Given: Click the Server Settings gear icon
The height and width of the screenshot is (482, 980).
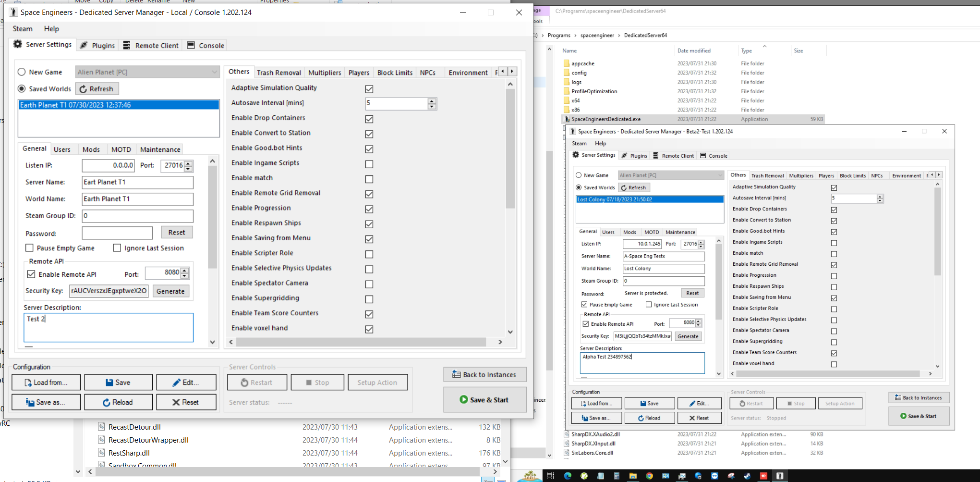Looking at the screenshot, I should point(18,44).
